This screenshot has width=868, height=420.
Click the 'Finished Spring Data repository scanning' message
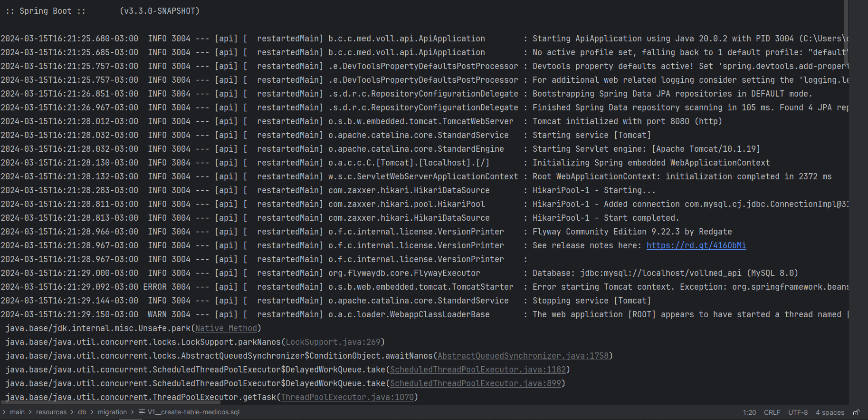tap(691, 107)
